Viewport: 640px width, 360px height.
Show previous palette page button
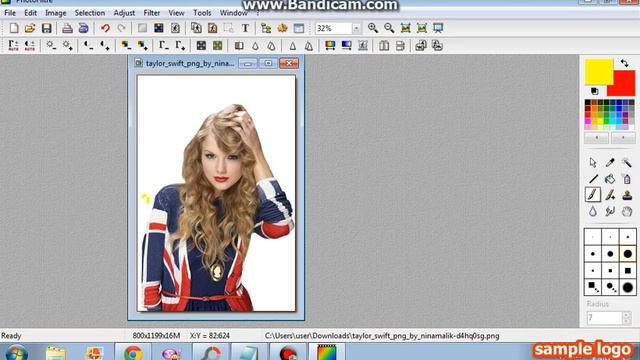tap(596, 138)
